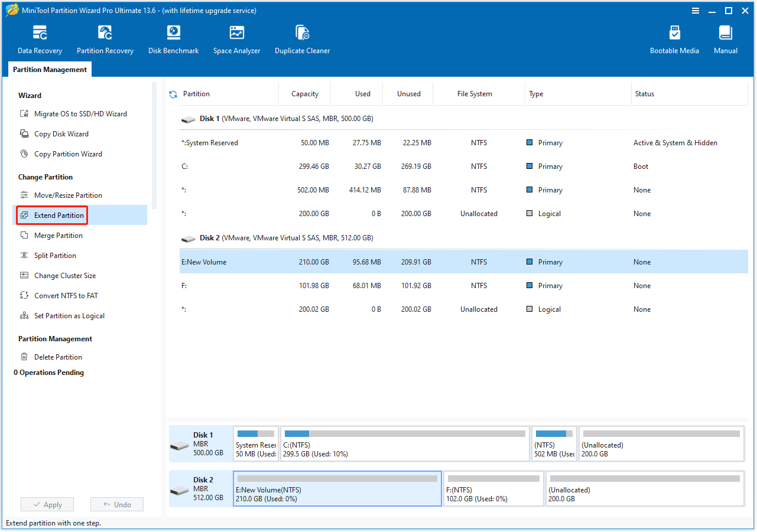Select 502 MB NTFS block in Disk 1 map
757x532 pixels.
(554, 444)
